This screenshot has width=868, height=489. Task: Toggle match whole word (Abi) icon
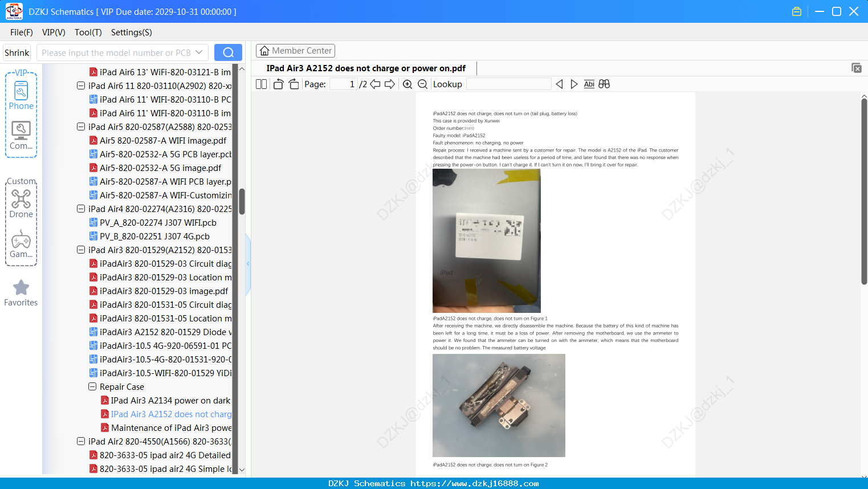(x=589, y=84)
